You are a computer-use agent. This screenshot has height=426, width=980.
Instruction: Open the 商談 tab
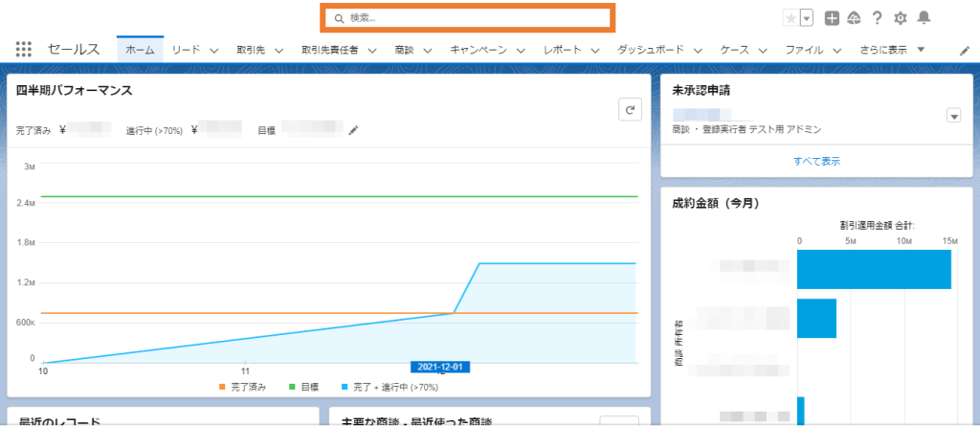click(x=405, y=50)
